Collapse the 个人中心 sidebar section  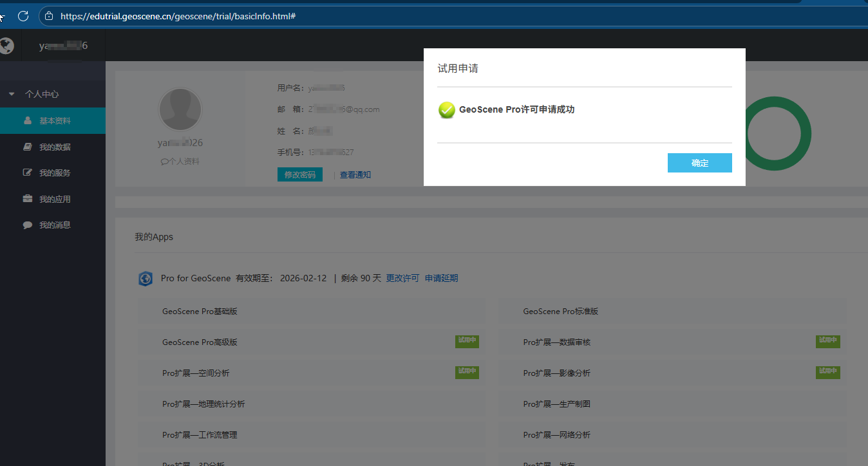(12, 94)
